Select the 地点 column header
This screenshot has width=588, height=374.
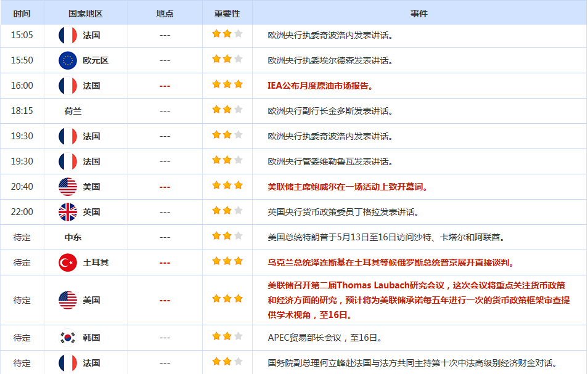[x=165, y=14]
